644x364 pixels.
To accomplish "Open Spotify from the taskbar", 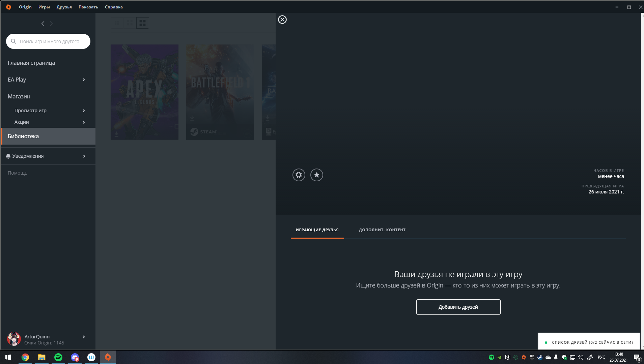I will click(58, 357).
